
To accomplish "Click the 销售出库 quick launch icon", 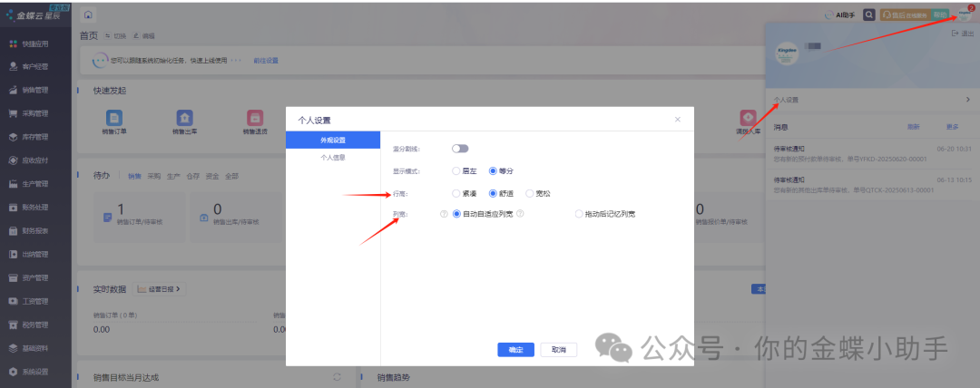I will [x=184, y=118].
